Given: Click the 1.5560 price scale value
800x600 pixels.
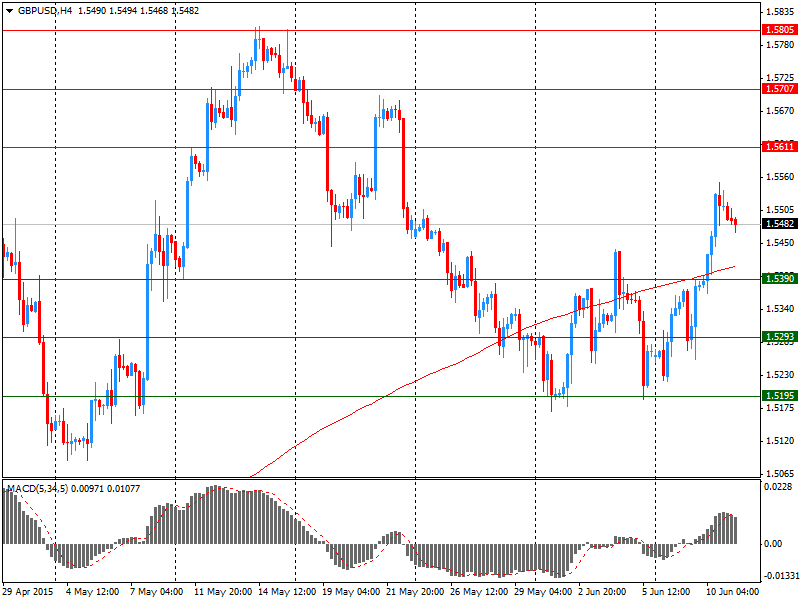Looking at the screenshot, I should click(780, 177).
